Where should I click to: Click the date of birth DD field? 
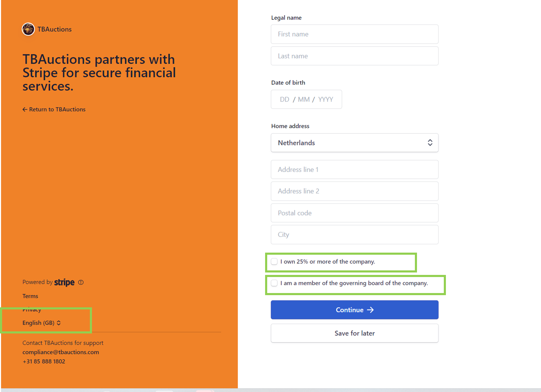coord(284,100)
